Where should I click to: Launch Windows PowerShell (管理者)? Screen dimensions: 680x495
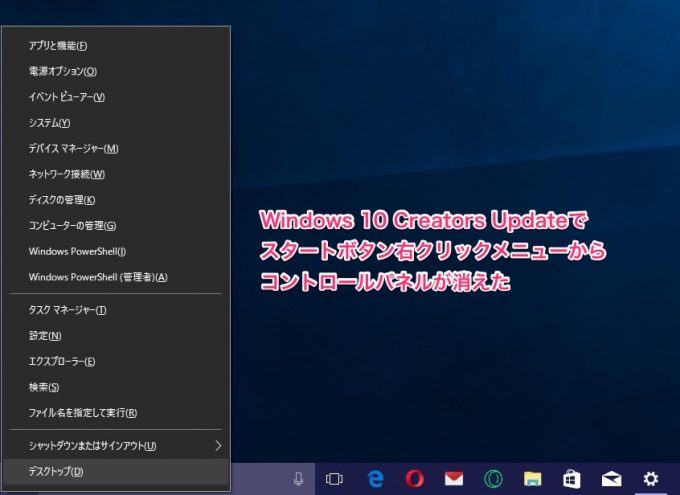pyautogui.click(x=116, y=277)
